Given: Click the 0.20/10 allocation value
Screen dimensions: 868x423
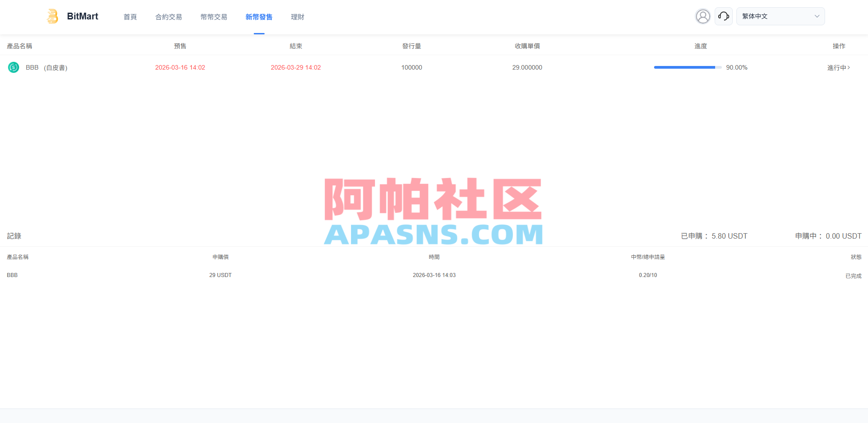Looking at the screenshot, I should [648, 275].
